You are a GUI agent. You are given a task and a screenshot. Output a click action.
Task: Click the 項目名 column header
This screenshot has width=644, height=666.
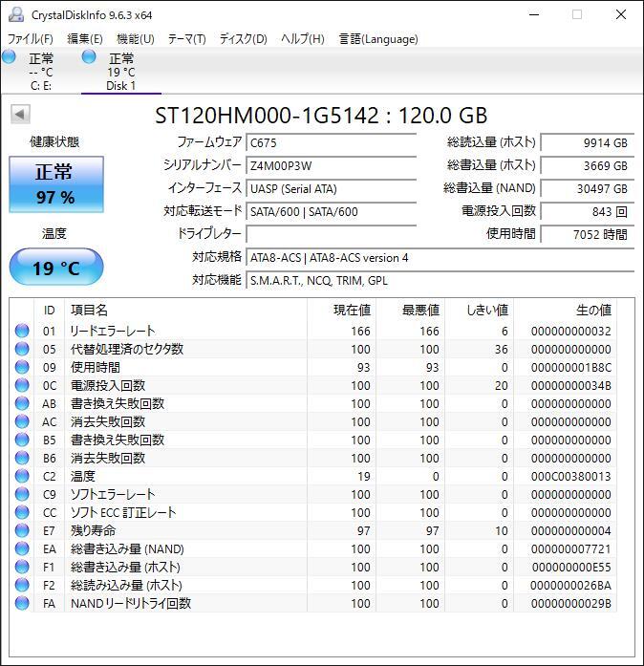pyautogui.click(x=185, y=310)
